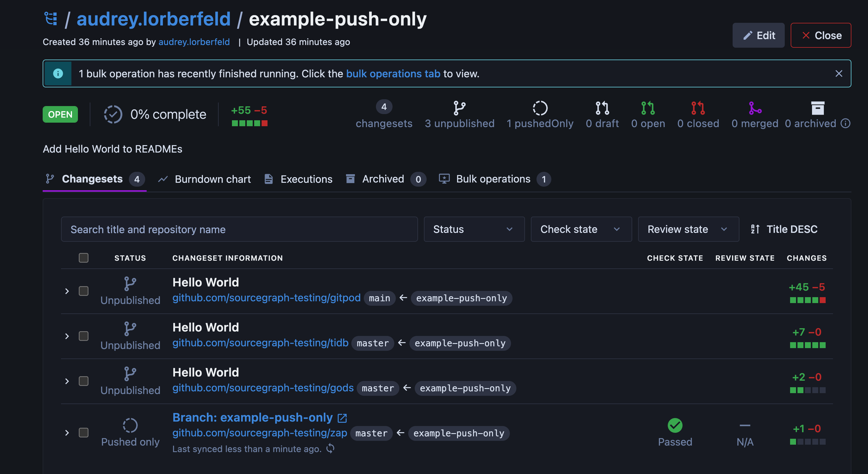The image size is (868, 474).
Task: Expand the gods changeset row
Action: [x=67, y=381]
